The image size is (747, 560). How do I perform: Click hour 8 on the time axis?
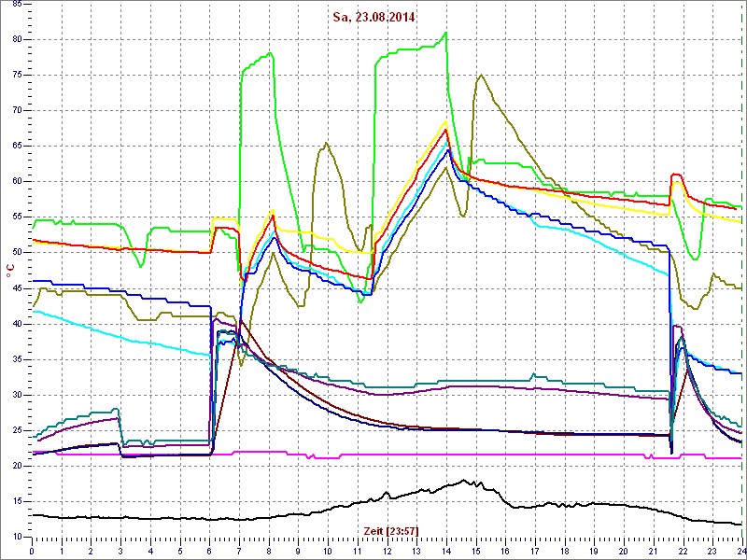coord(269,551)
